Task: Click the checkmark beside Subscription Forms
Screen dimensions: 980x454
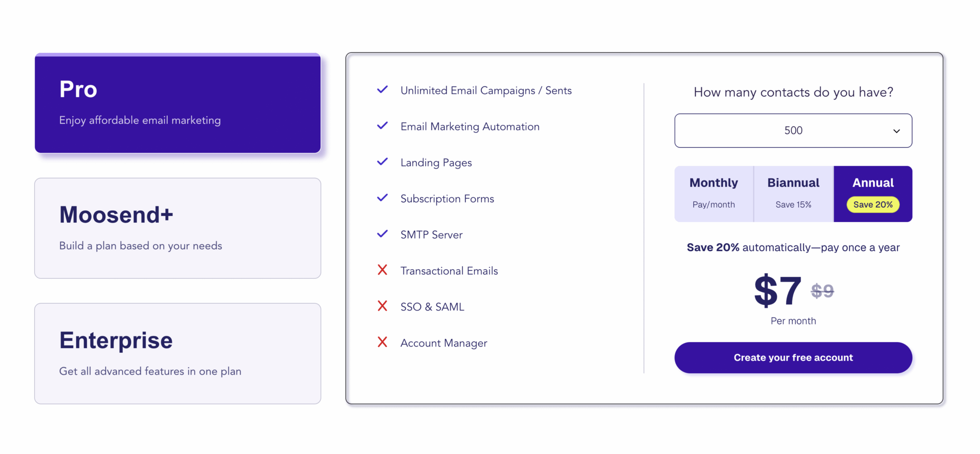Action: pyautogui.click(x=382, y=197)
